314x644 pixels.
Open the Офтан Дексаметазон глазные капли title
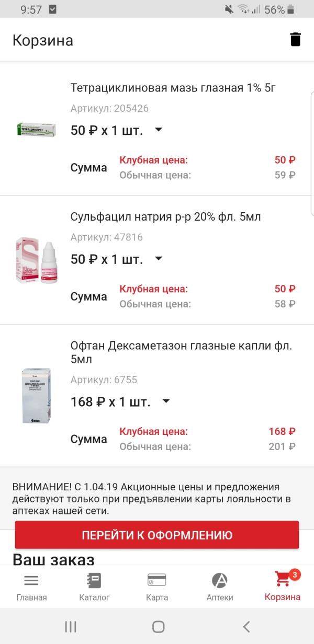pos(181,352)
